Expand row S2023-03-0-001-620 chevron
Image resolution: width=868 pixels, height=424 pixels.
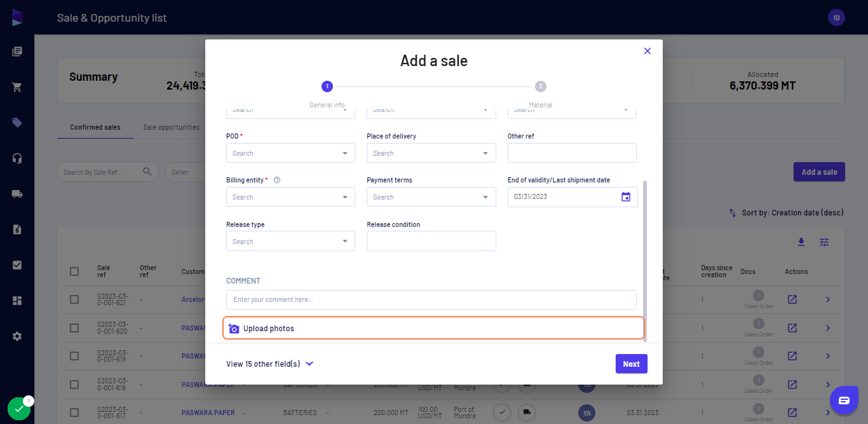[828, 328]
